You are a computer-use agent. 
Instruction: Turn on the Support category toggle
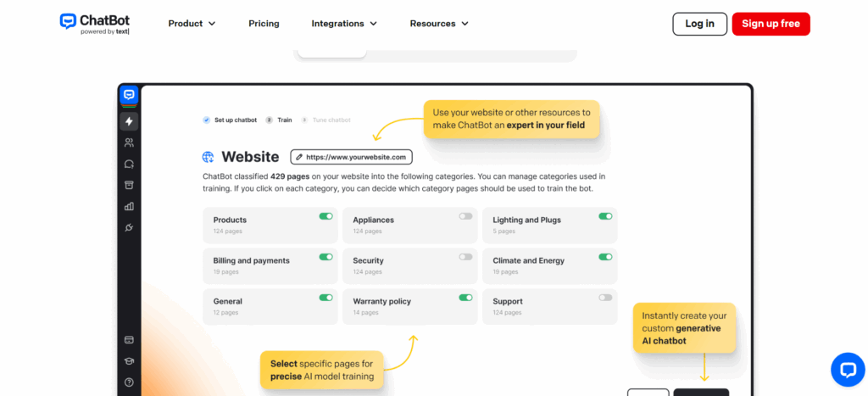point(605,298)
